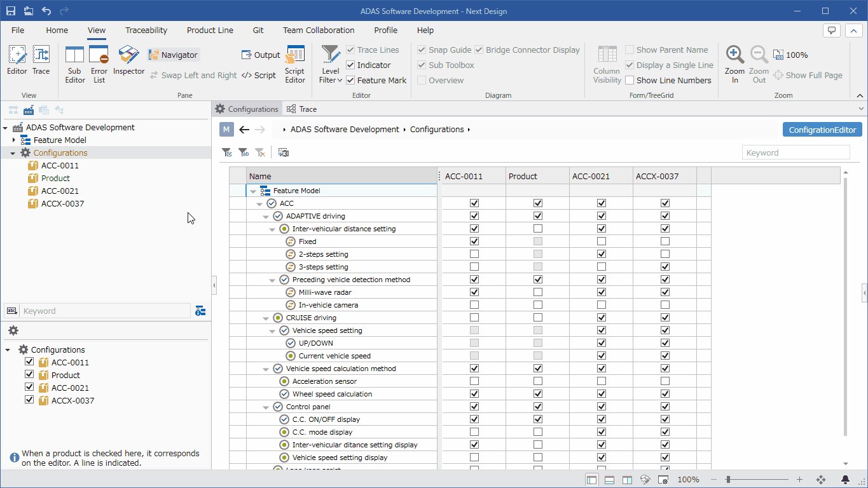Image resolution: width=868 pixels, height=488 pixels.
Task: Click the Keyword field in navigator
Action: tap(106, 311)
